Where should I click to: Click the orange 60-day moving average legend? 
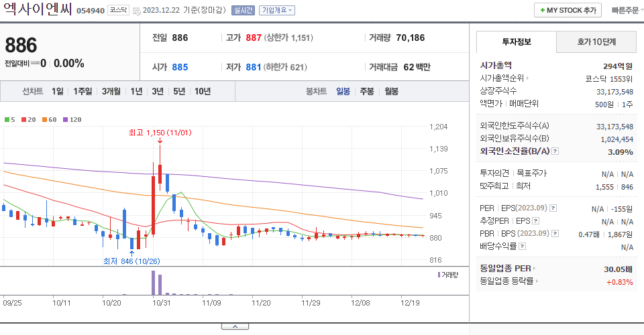click(49, 120)
